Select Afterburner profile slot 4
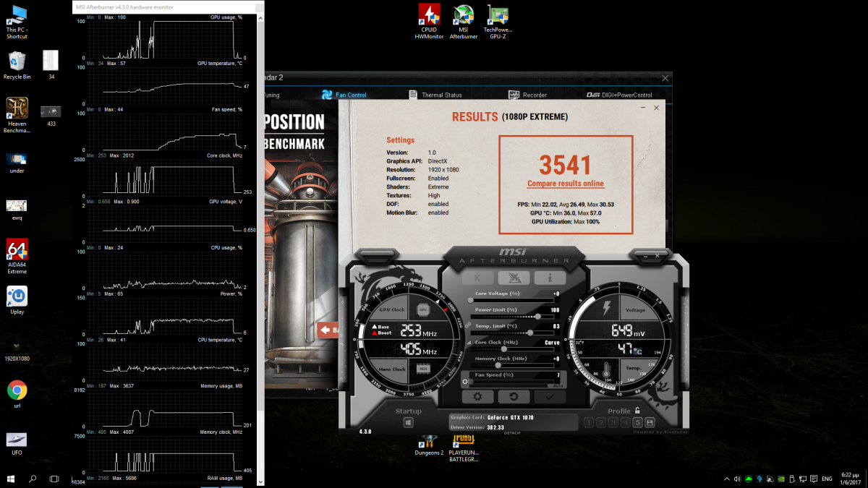The height and width of the screenshot is (488, 868). (626, 423)
